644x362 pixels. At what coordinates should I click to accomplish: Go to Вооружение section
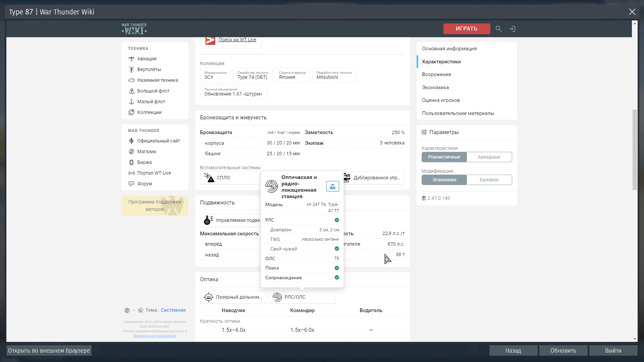pos(436,74)
